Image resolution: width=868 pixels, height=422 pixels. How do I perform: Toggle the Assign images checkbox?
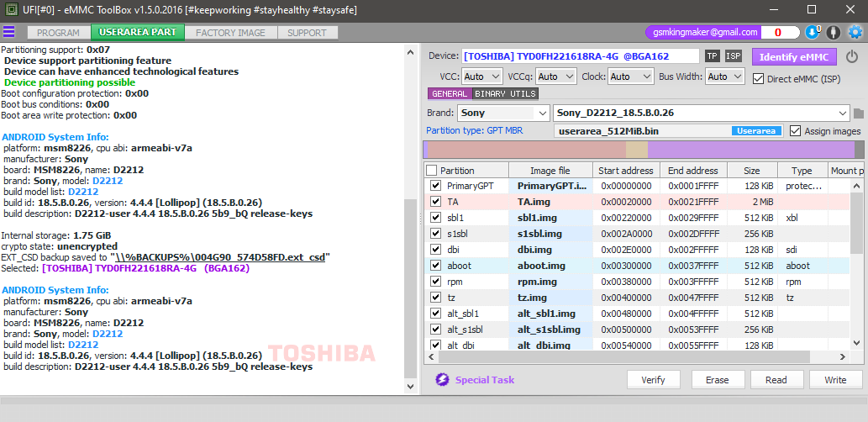(795, 130)
